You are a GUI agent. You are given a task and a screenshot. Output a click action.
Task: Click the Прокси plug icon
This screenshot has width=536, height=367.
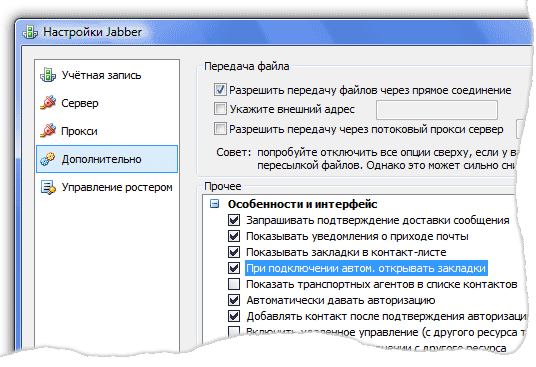click(x=48, y=131)
